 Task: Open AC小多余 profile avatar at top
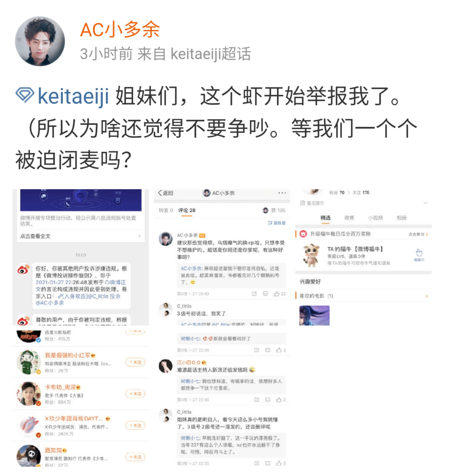tap(40, 41)
